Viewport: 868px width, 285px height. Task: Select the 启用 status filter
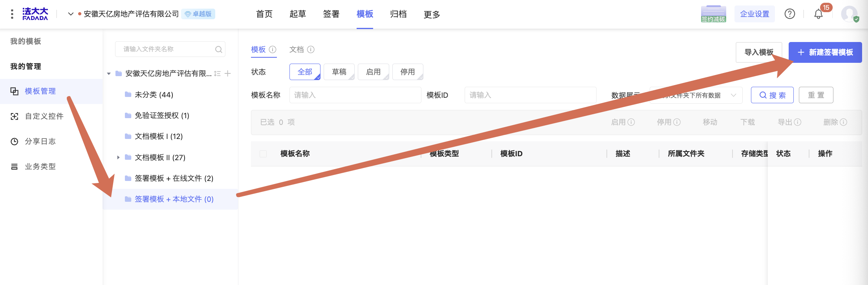point(373,72)
